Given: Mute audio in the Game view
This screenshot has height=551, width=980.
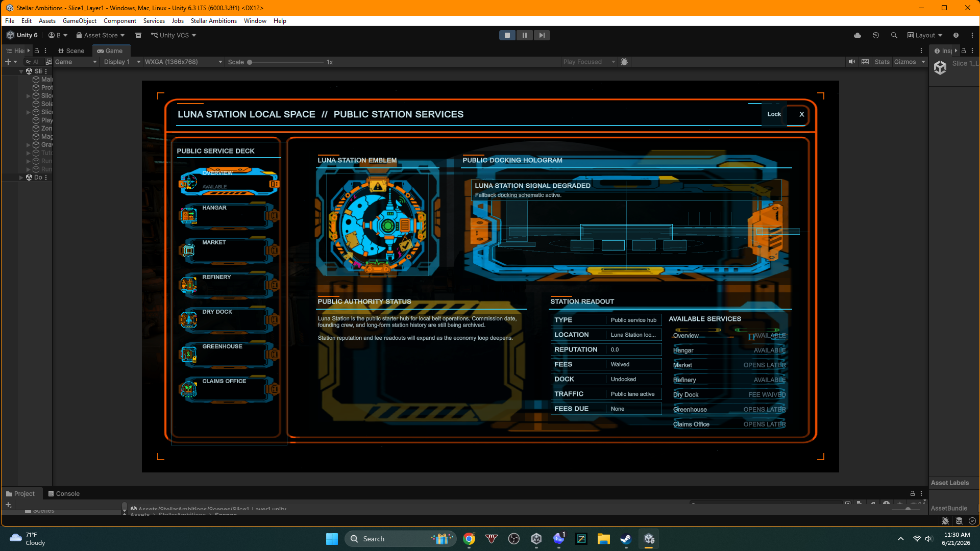Looking at the screenshot, I should click(852, 62).
